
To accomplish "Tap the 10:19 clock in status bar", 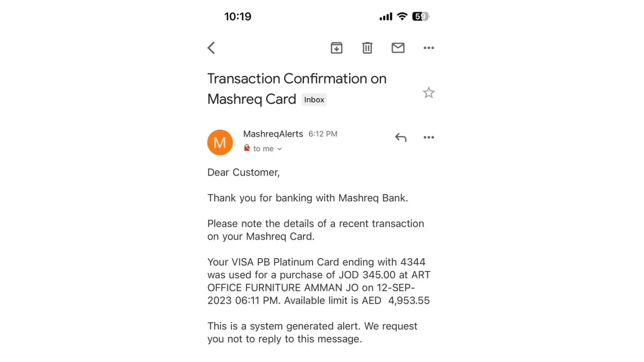I will click(238, 16).
